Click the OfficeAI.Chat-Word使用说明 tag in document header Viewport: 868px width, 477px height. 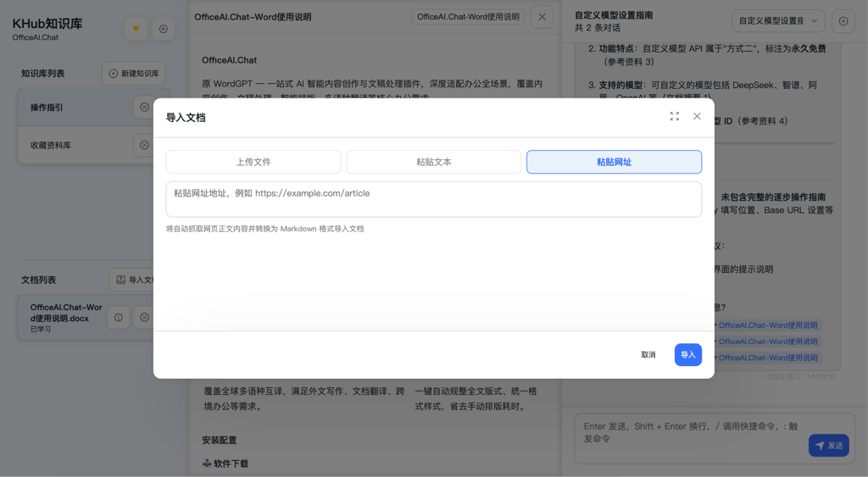point(468,17)
